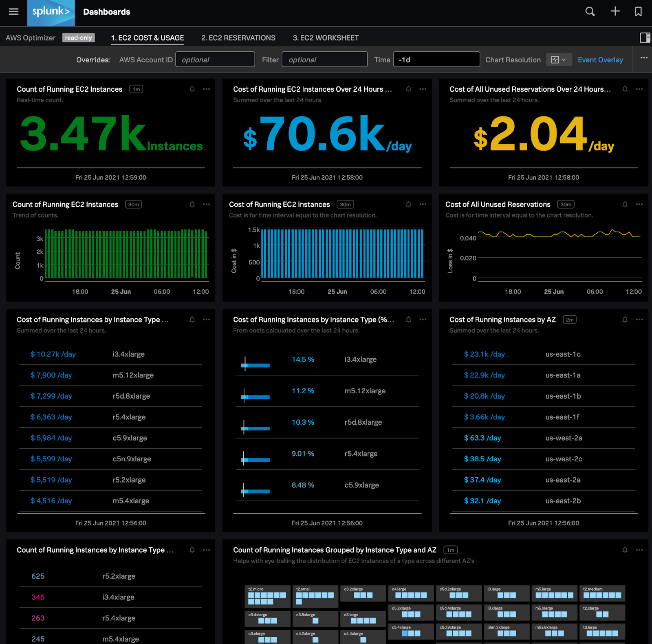Switch to 2. EC2 RESERVATIONS tab
The height and width of the screenshot is (644, 652).
click(238, 38)
